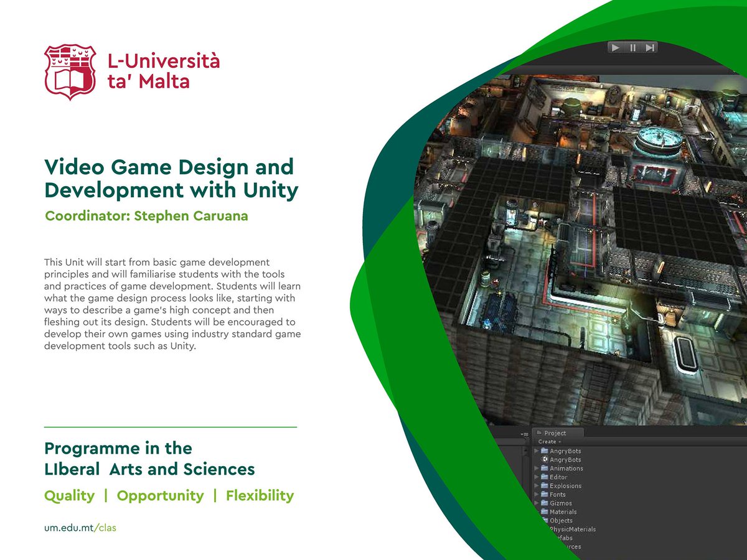Select the Editor folder icon
Screen dimensions: 747x560
point(545,477)
